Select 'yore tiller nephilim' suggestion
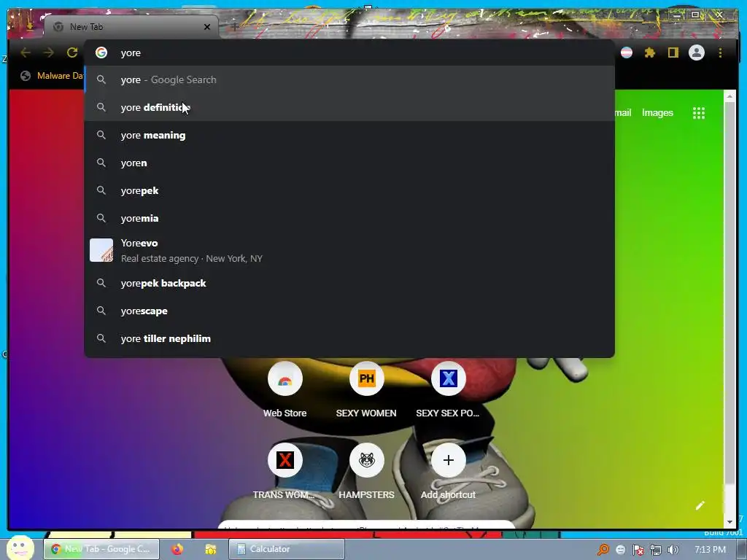This screenshot has height=560, width=747. (x=349, y=338)
